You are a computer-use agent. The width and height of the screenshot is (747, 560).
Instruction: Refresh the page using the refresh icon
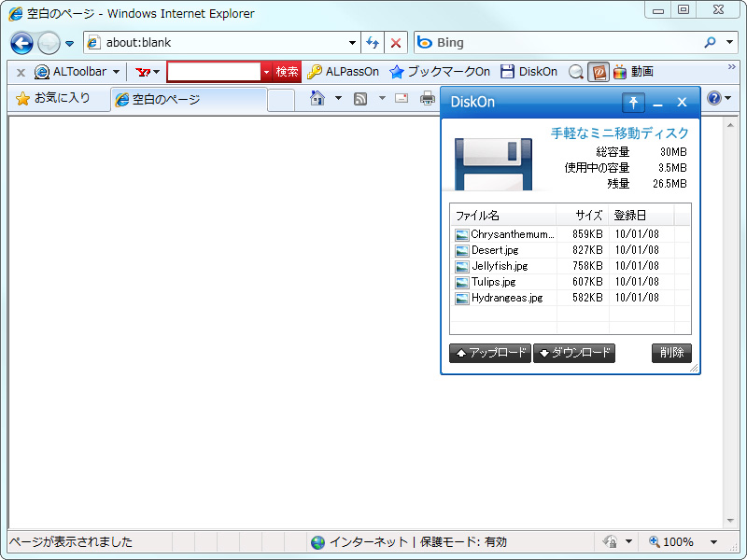click(373, 43)
